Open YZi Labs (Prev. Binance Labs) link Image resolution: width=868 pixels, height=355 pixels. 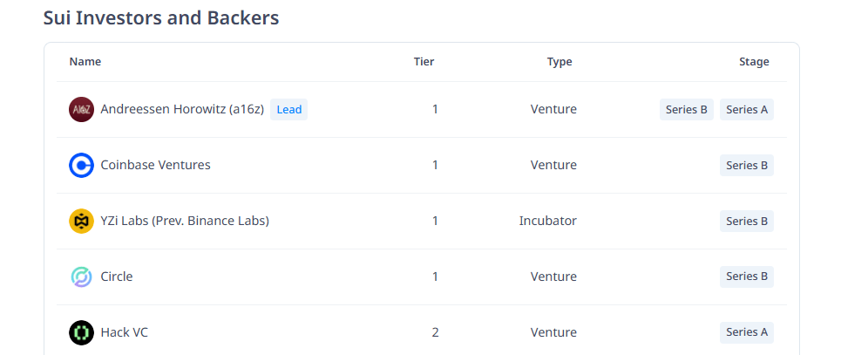[185, 221]
